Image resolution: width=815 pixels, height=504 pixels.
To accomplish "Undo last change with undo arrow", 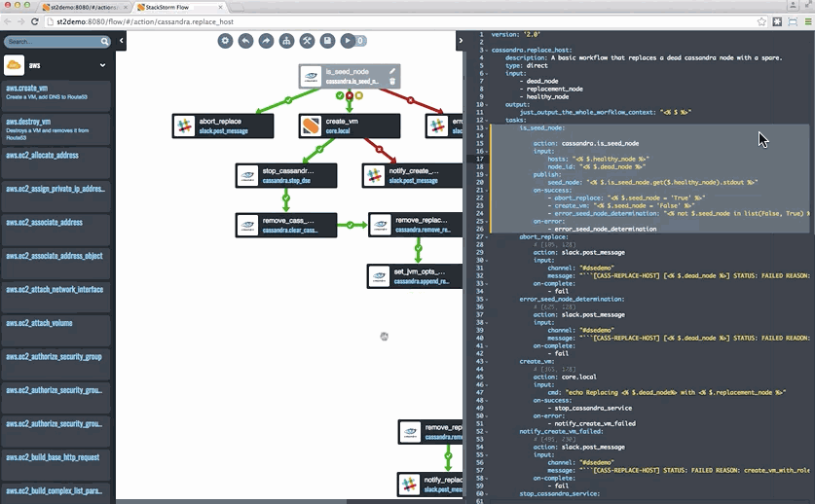I will [245, 41].
